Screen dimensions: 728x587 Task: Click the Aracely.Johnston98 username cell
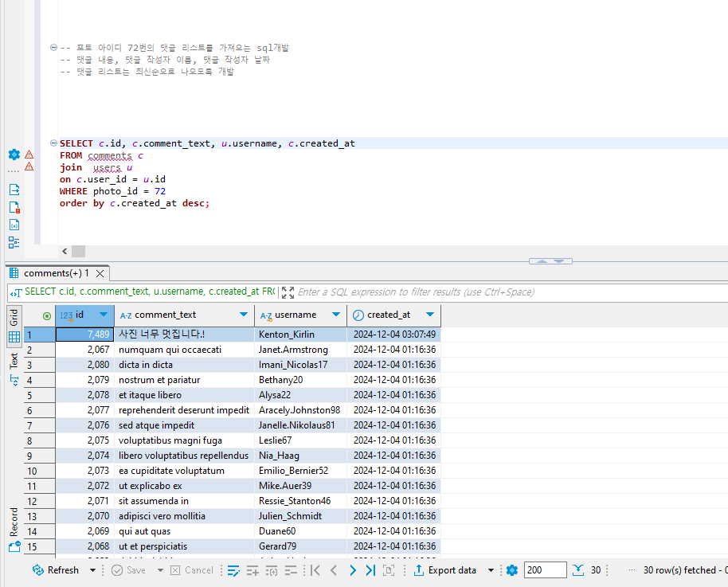coord(300,410)
